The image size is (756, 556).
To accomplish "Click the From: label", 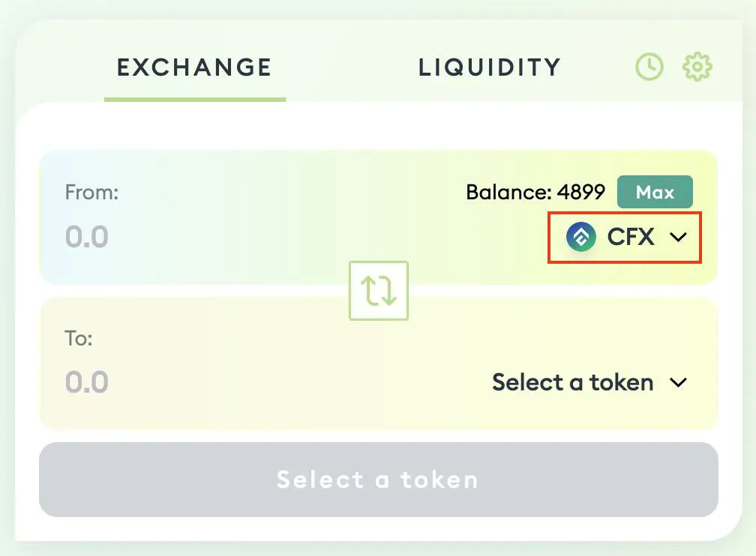I will coord(92,193).
